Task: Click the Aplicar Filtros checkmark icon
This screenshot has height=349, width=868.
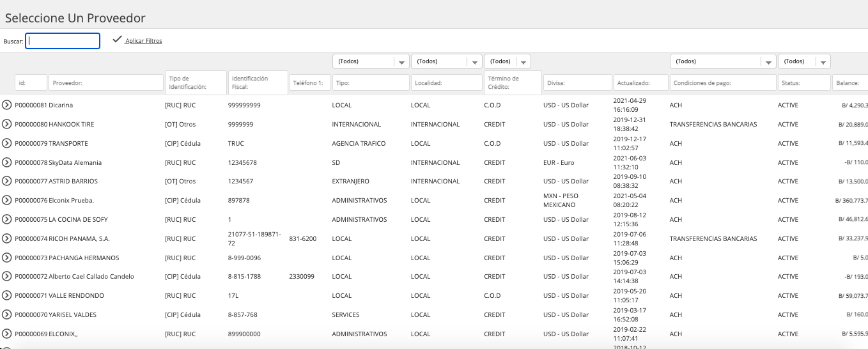Action: pyautogui.click(x=117, y=39)
